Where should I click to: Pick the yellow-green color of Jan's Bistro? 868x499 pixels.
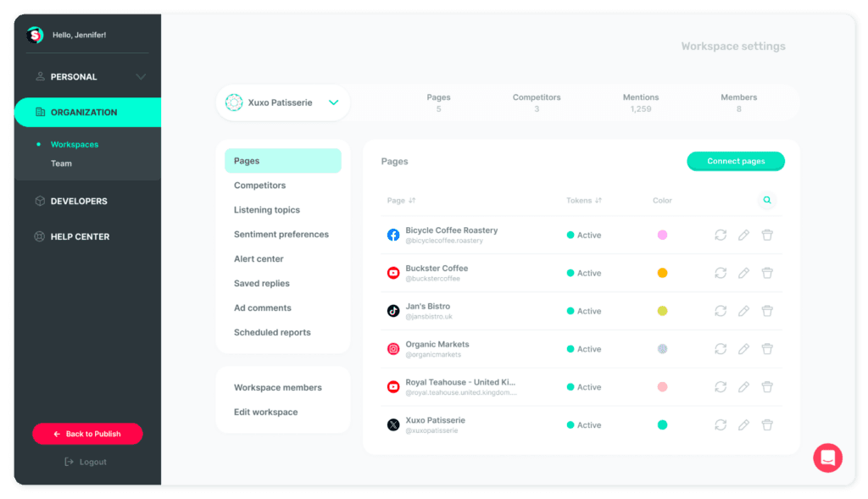click(x=662, y=311)
